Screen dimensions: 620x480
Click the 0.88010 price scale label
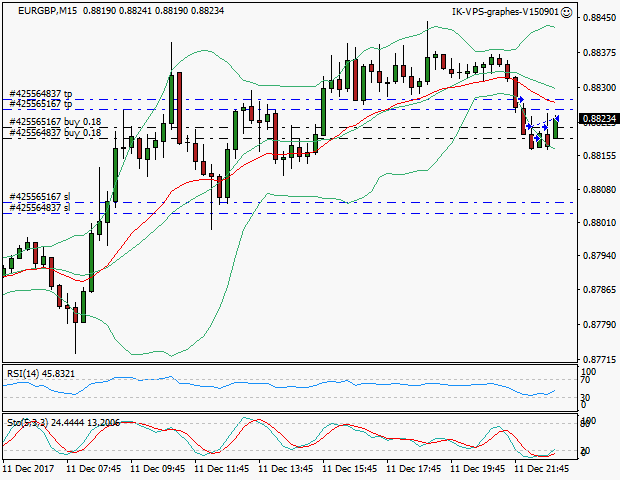[x=598, y=222]
